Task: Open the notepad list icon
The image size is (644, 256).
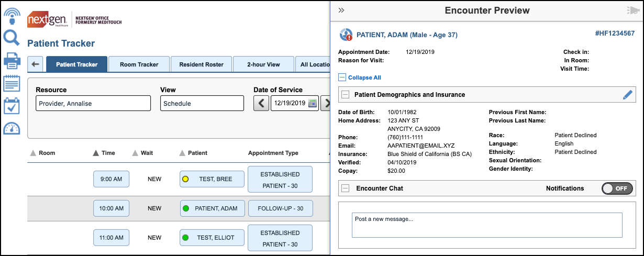Action: click(12, 83)
